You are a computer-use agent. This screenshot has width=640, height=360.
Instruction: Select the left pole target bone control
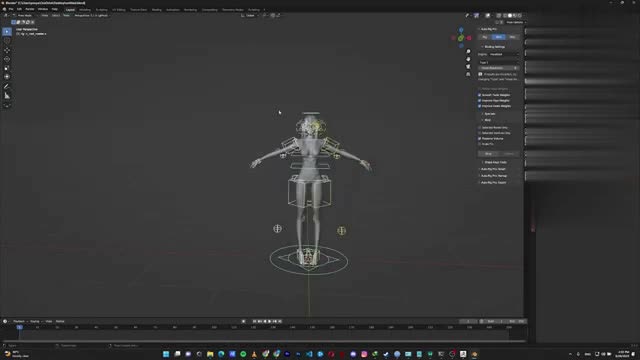point(277,229)
